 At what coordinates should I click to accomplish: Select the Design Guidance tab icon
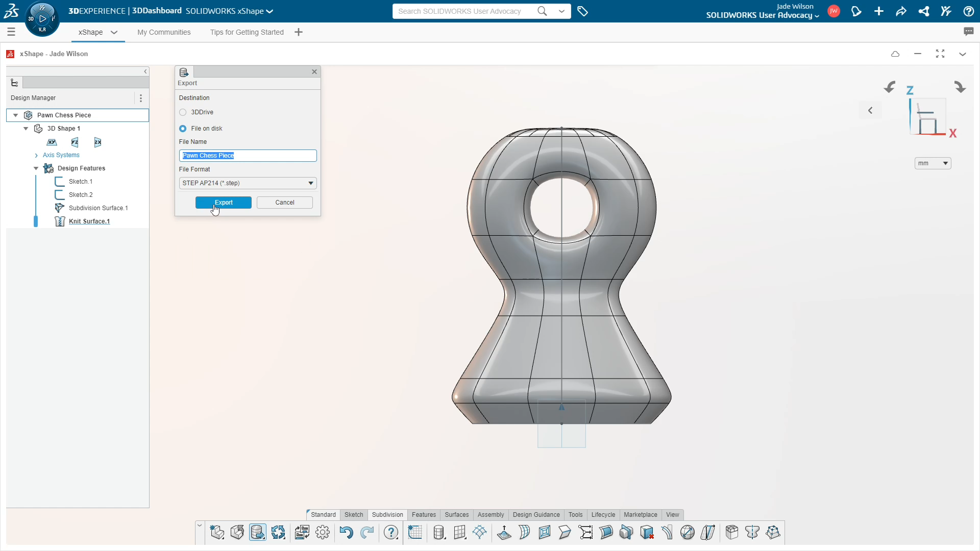point(536,514)
